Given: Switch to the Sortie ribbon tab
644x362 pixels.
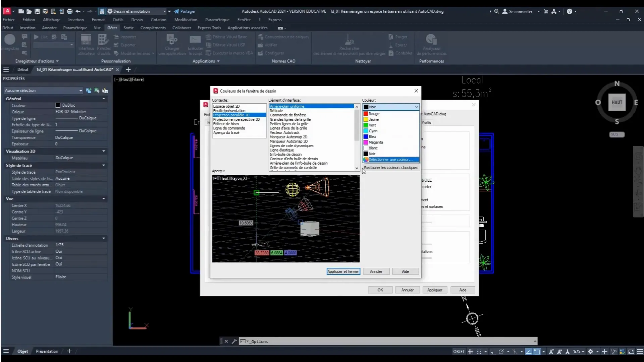Looking at the screenshot, I should pos(128,28).
